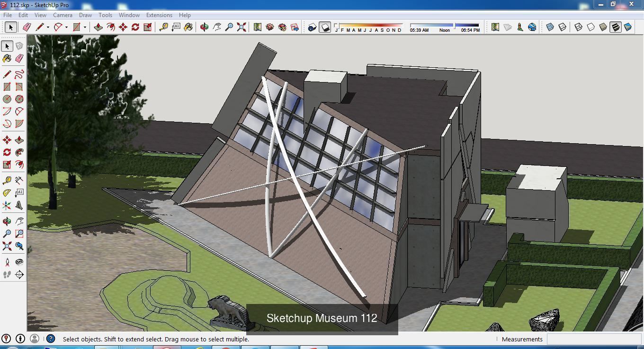Toggle Terrain in Google toolbar
644x349 pixels.
point(508,27)
